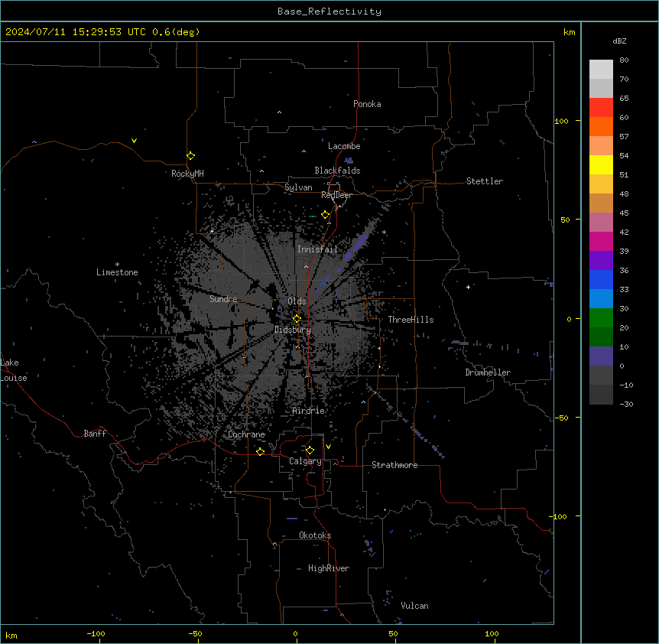Click the Didsbury city label
659x644 pixels.
(x=293, y=330)
